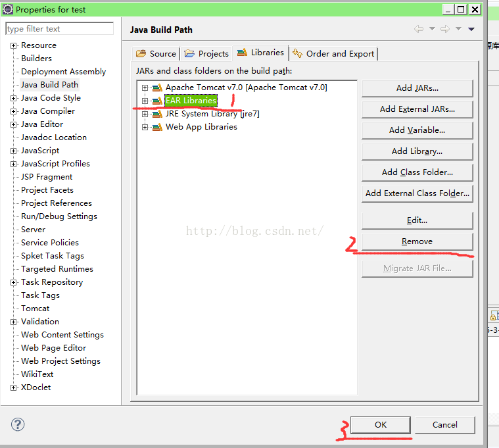
Task: Open the back history dropdown arrow
Action: coord(432,29)
